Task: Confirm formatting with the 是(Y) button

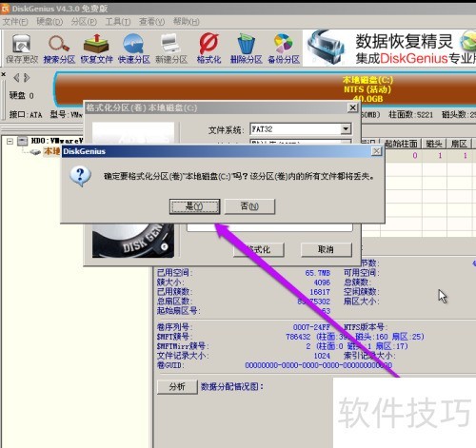Action: (194, 206)
